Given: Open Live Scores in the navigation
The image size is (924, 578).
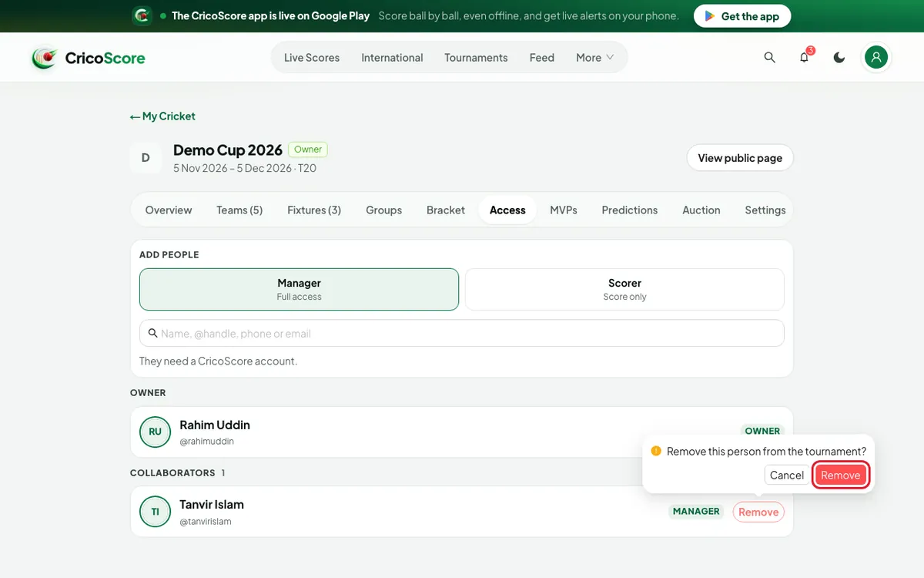Looking at the screenshot, I should click(x=312, y=58).
